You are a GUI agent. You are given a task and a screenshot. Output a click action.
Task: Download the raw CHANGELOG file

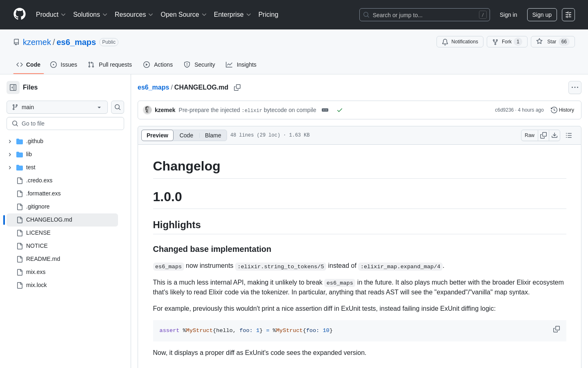click(555, 135)
